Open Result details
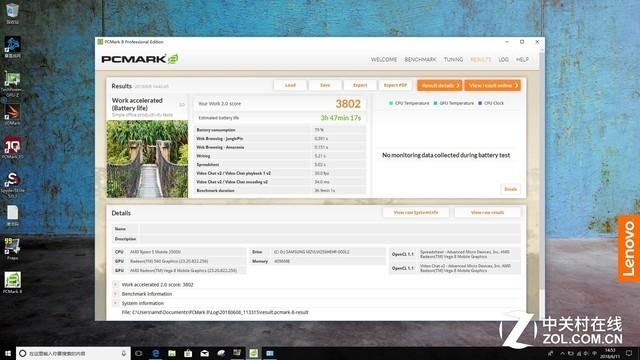 [x=440, y=85]
